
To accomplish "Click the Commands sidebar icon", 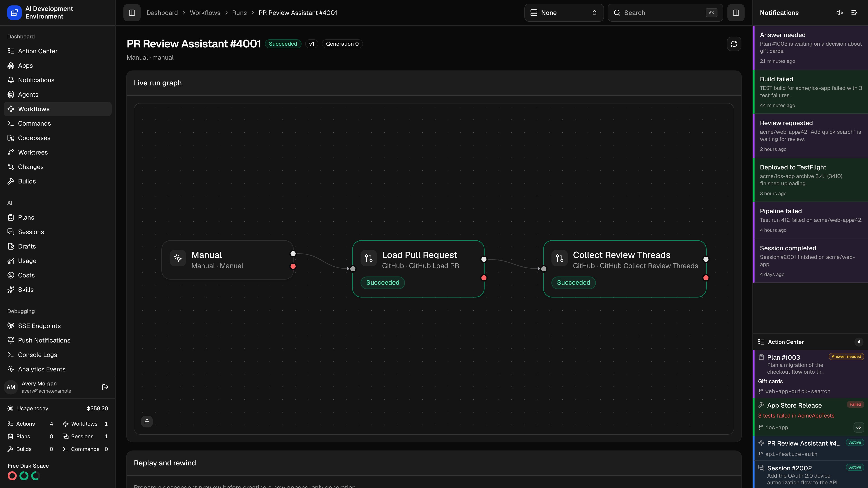I will 11,124.
